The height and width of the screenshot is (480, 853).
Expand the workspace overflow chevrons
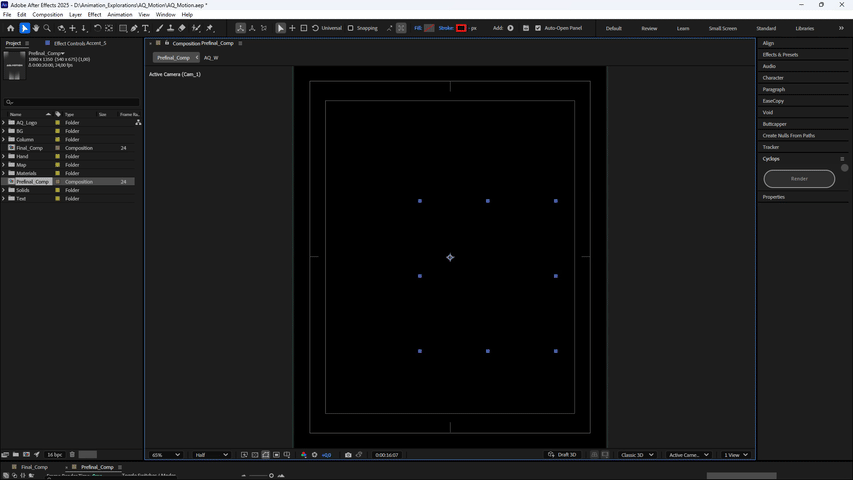[x=841, y=28]
